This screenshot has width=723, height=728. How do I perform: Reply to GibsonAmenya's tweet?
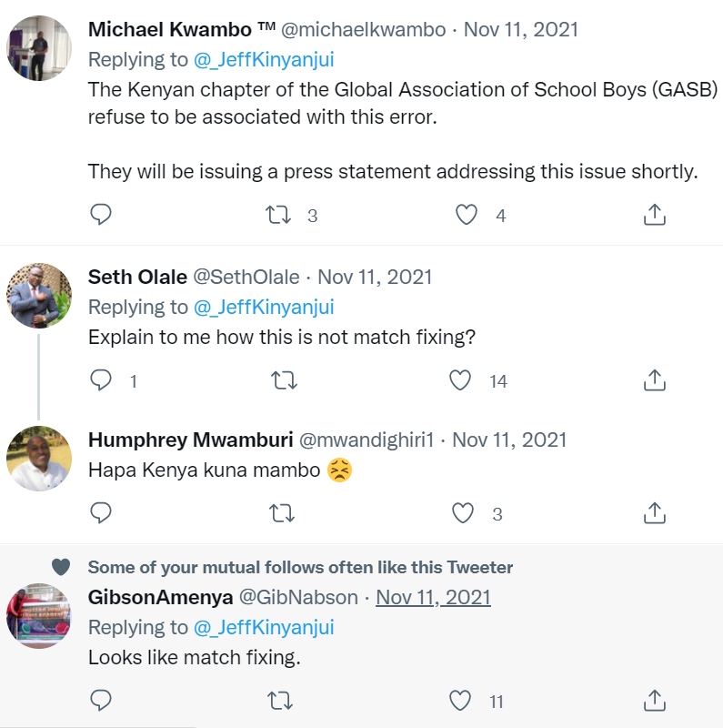coord(102,701)
